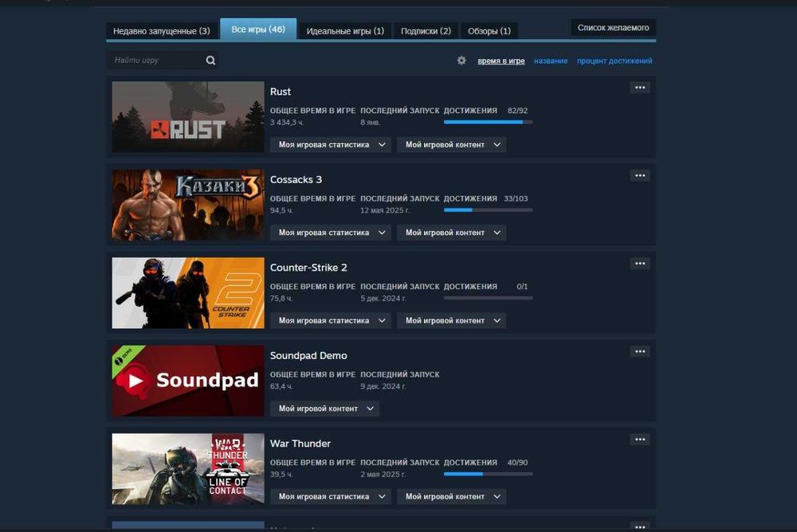
Task: Open the Counter-Strike 2 game thumbnail
Action: coord(188,292)
